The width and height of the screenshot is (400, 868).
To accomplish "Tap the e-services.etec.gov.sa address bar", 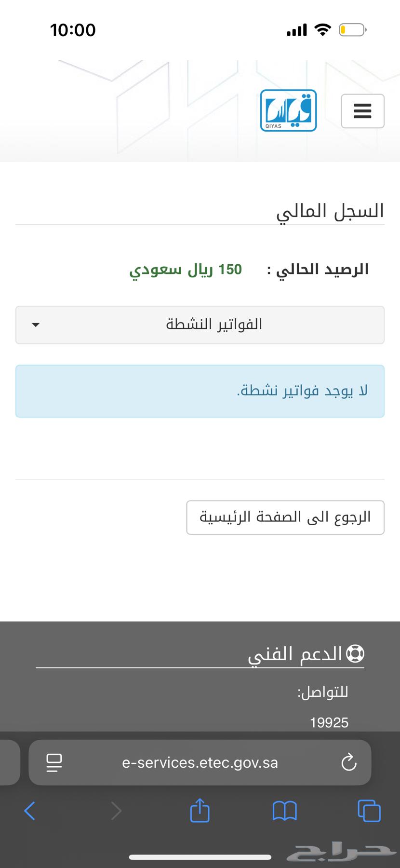I will tap(200, 763).
